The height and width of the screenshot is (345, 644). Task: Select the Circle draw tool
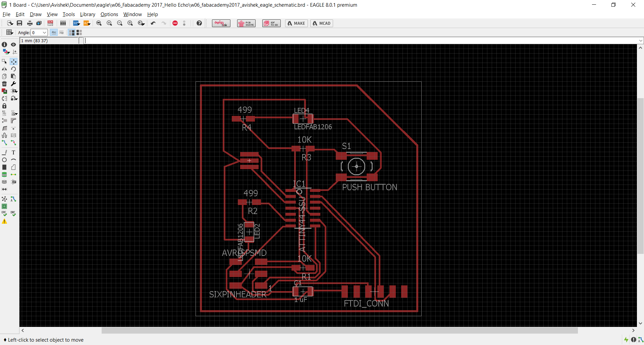(4, 160)
